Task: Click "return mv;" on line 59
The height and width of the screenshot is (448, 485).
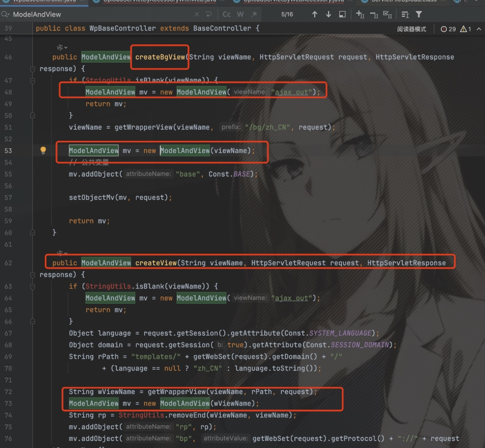Action: [89, 221]
